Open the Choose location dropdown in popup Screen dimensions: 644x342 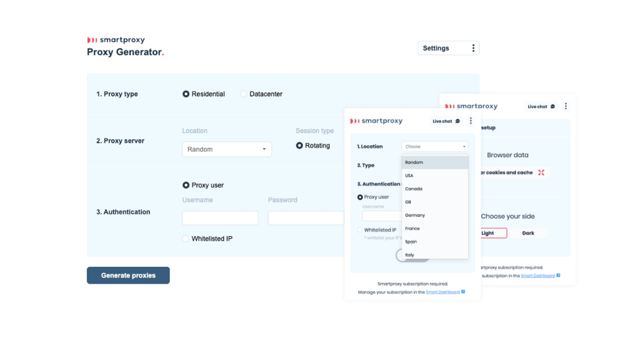[x=435, y=147]
